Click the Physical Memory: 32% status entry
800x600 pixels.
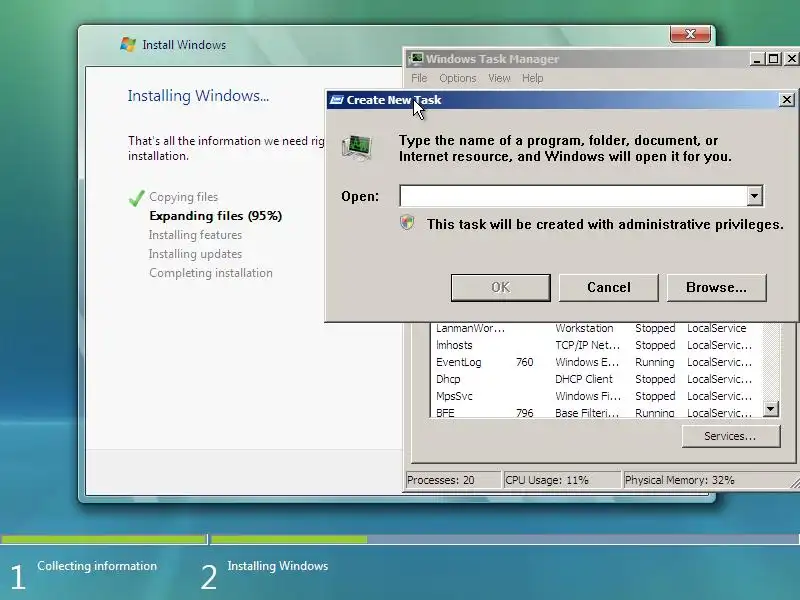pyautogui.click(x=708, y=480)
